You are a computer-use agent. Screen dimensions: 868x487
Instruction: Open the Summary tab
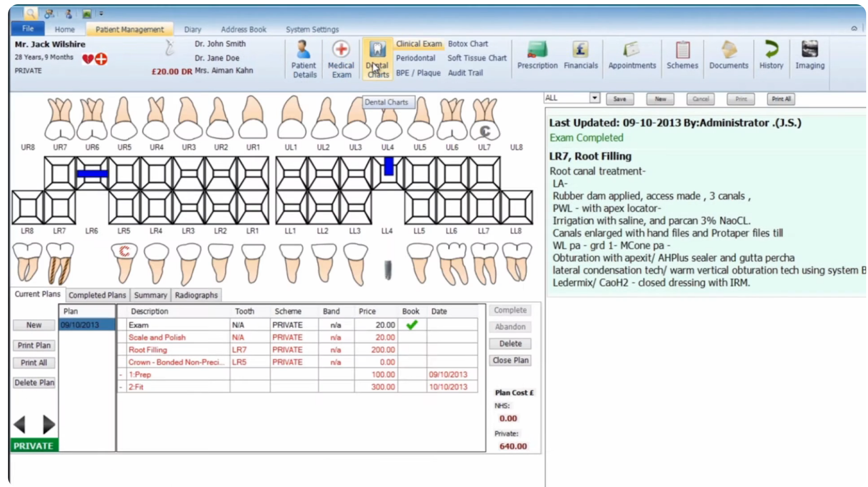150,295
